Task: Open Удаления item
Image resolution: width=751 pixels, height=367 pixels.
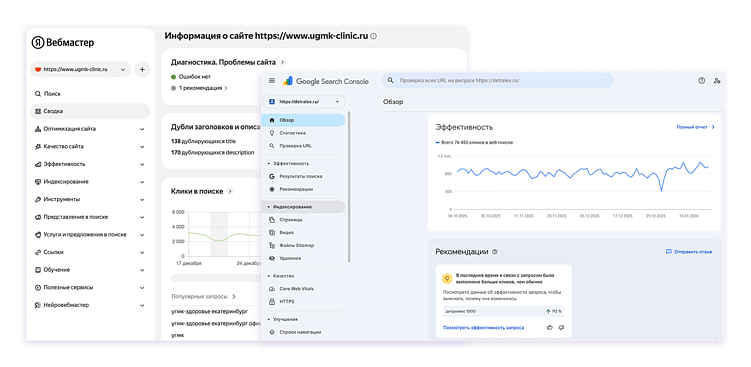Action: coord(303,258)
